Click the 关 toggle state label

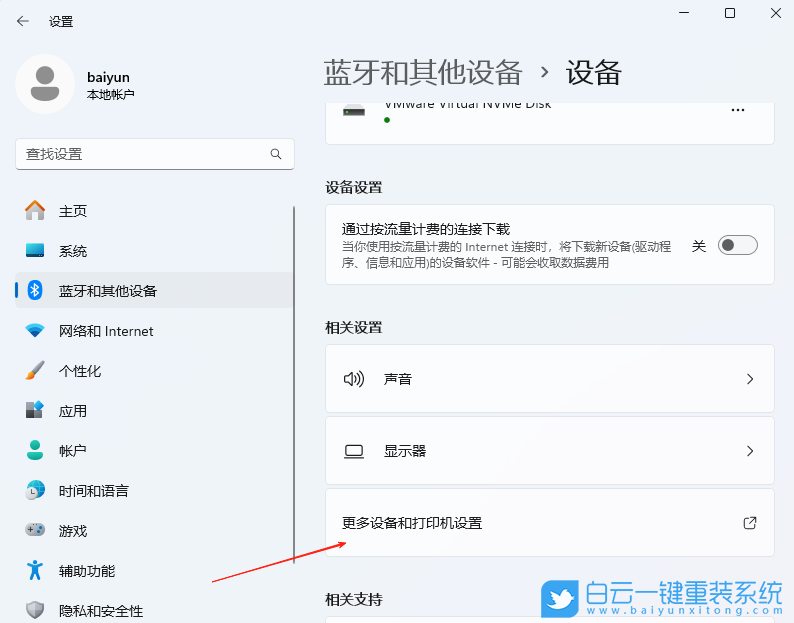[x=699, y=246]
